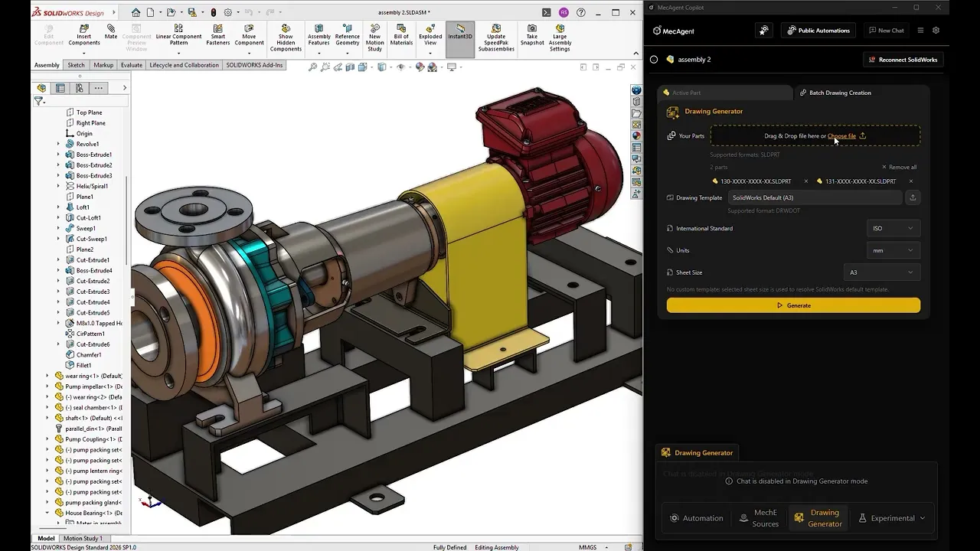Switch to the Evaluate tab
The image size is (980, 551).
click(x=132, y=65)
